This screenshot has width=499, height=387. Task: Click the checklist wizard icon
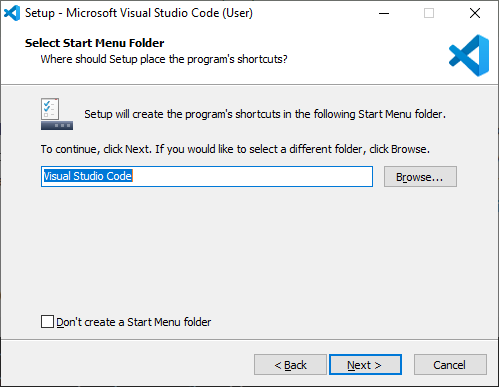coord(50,109)
